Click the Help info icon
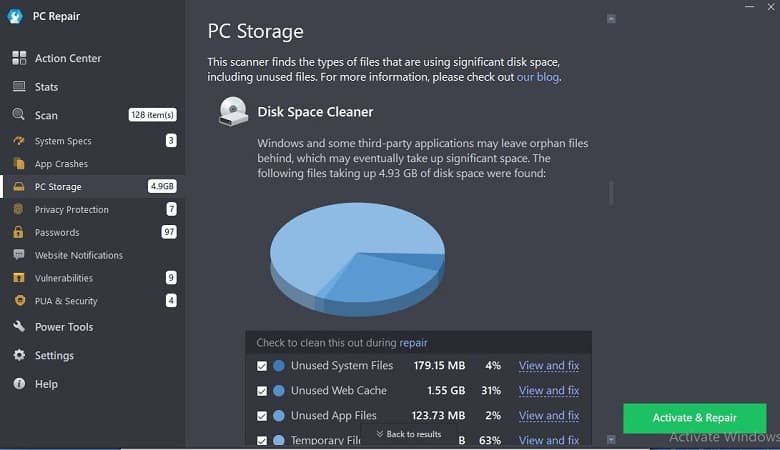 19,384
